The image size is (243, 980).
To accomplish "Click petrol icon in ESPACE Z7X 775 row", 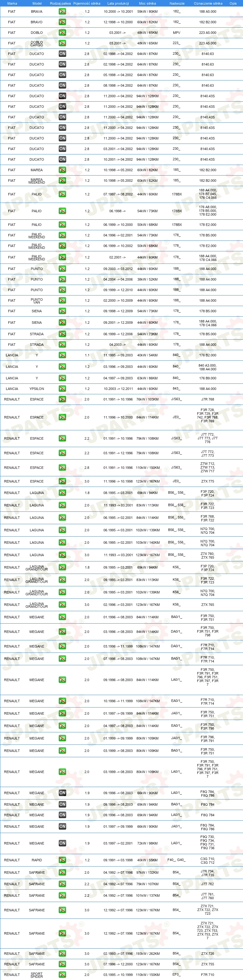I will pos(62,482).
